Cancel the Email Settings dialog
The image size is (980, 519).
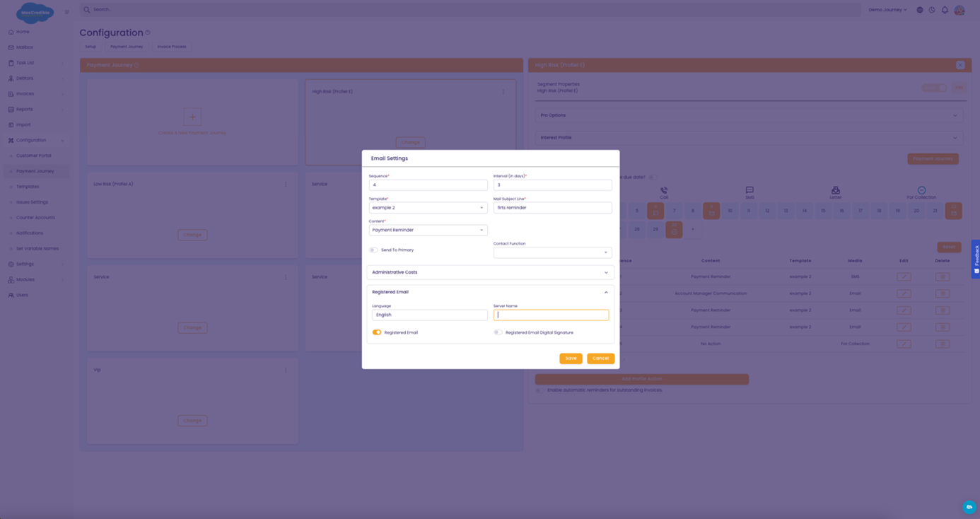click(600, 358)
